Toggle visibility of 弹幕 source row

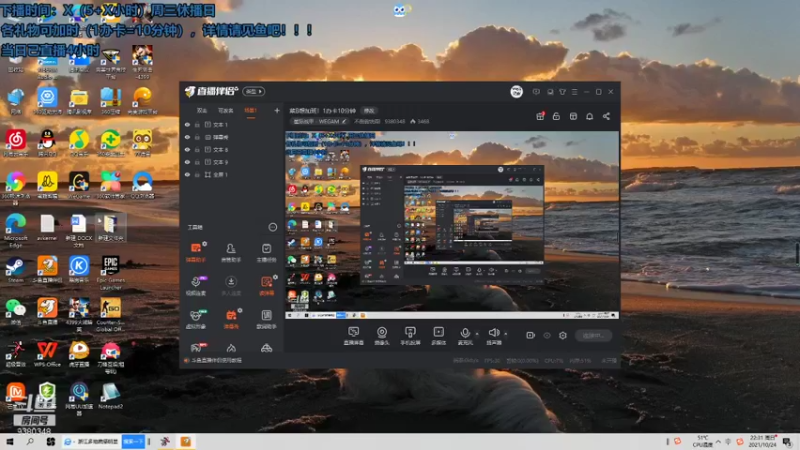(x=187, y=137)
